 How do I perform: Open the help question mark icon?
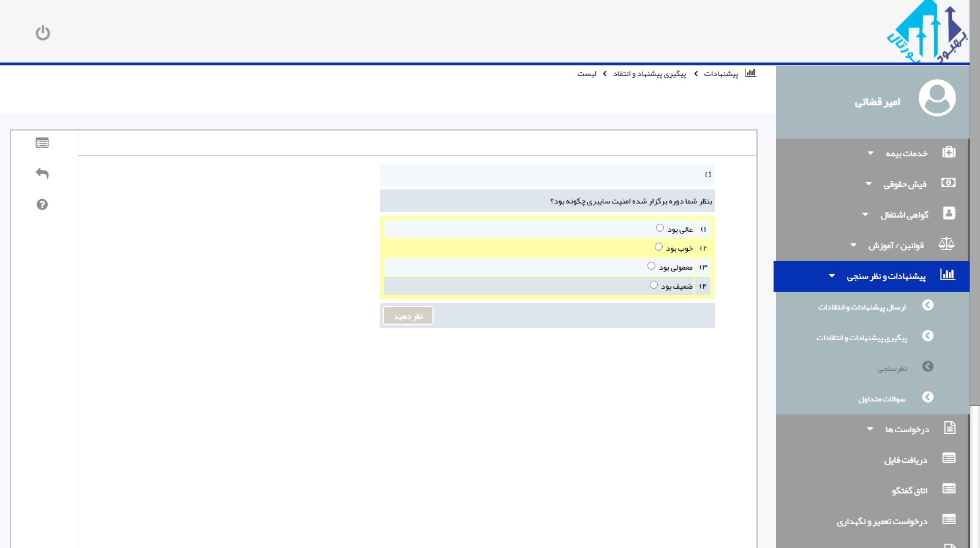42,205
